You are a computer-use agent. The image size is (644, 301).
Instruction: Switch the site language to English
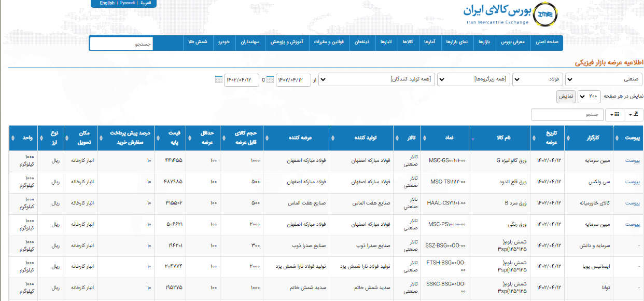[107, 3]
